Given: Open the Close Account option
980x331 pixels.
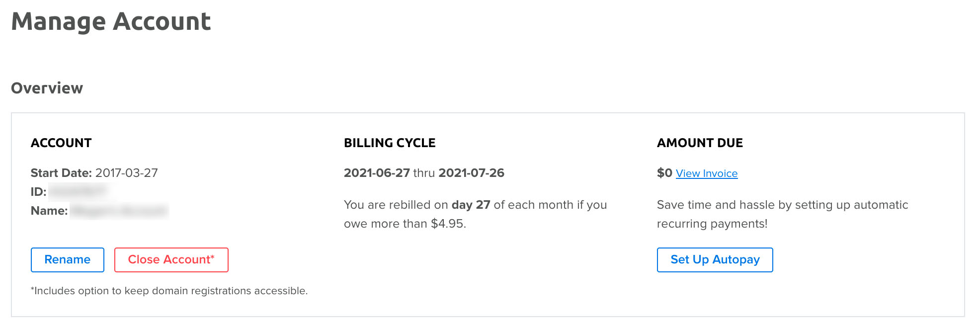Looking at the screenshot, I should tap(171, 260).
